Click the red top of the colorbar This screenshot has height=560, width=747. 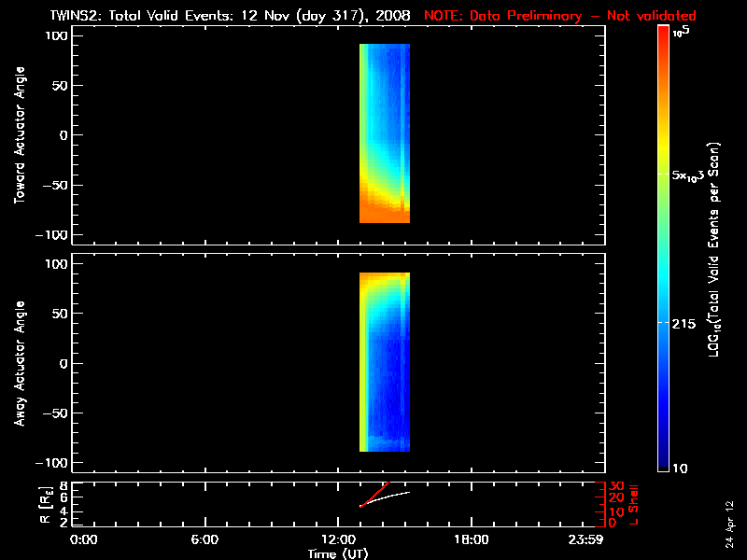click(663, 34)
